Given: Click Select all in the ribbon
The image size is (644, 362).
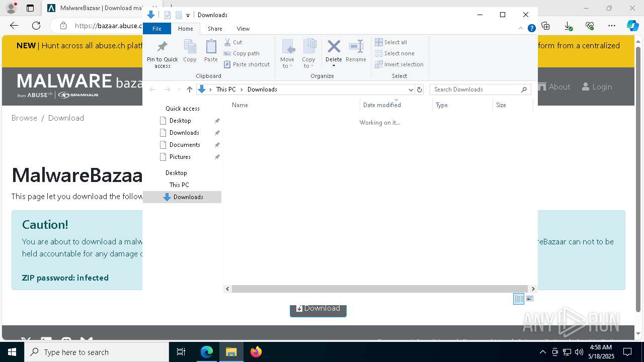Looking at the screenshot, I should point(391,42).
